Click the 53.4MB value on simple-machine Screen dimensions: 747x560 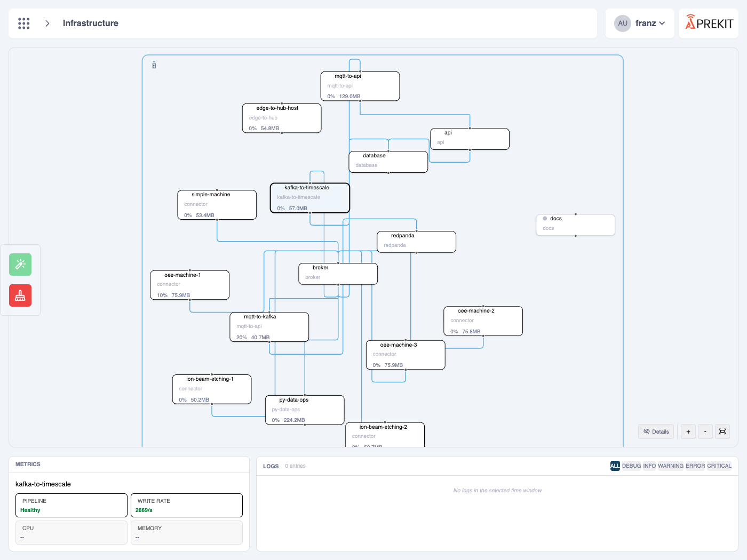205,215
